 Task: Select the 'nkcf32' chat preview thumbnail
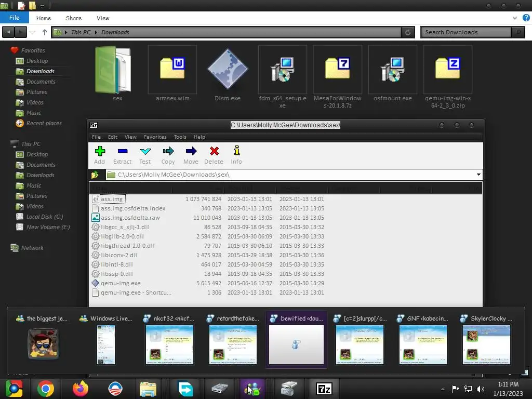pos(169,339)
